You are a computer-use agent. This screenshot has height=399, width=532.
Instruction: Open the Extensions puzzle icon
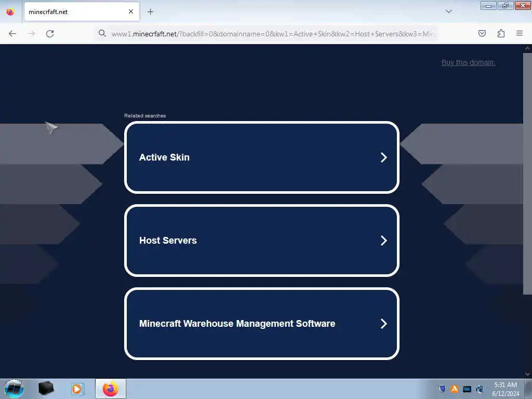pyautogui.click(x=501, y=33)
